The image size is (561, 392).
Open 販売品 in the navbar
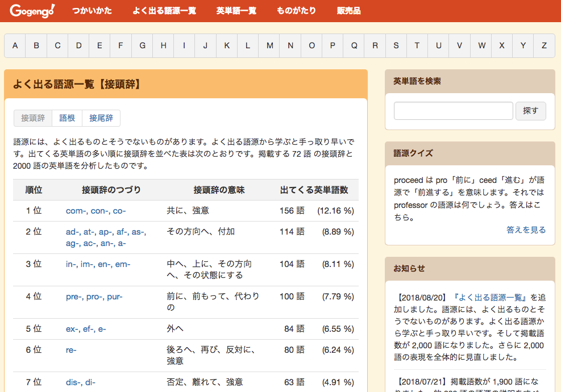pos(349,11)
